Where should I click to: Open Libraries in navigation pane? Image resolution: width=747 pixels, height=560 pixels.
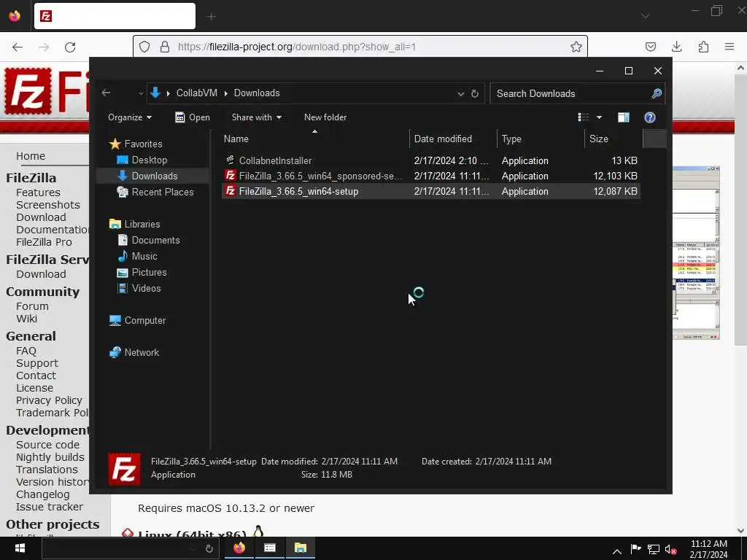[142, 224]
